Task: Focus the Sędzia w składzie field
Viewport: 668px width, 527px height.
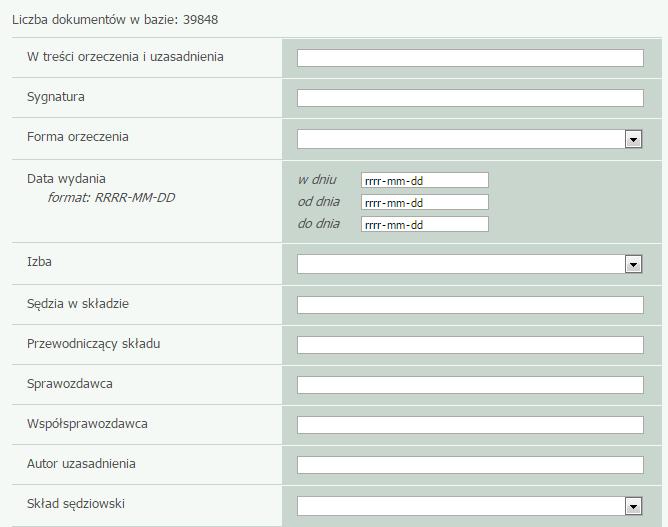Action: pos(470,305)
